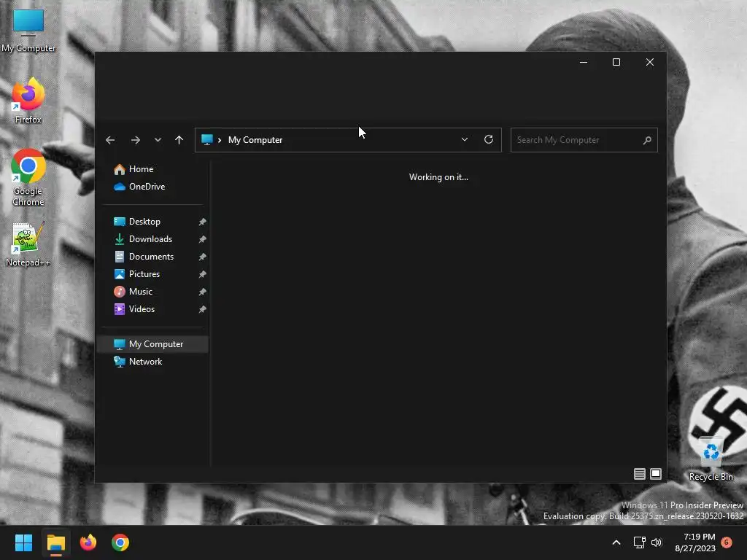Screen dimensions: 747x560
Task: Go back using the back arrow
Action: pos(110,140)
